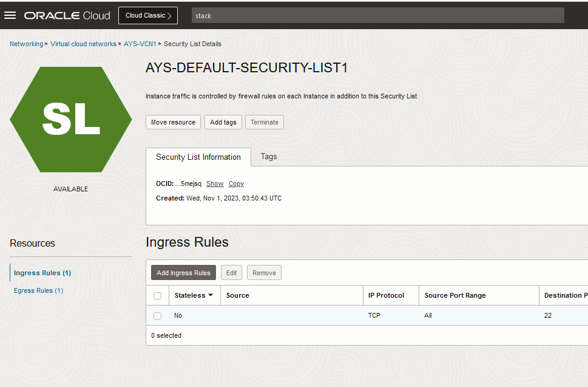The height and width of the screenshot is (387, 588).
Task: Check the TCP port 22 rule checkbox
Action: (x=158, y=316)
